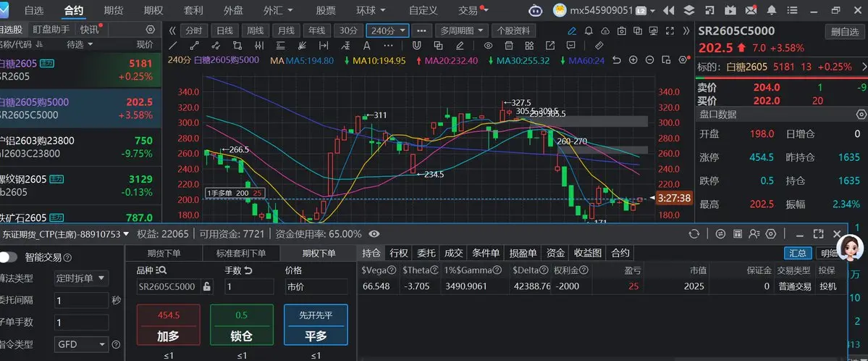Image resolution: width=868 pixels, height=361 pixels.
Task: Undo last chart action
Action: pos(617,60)
